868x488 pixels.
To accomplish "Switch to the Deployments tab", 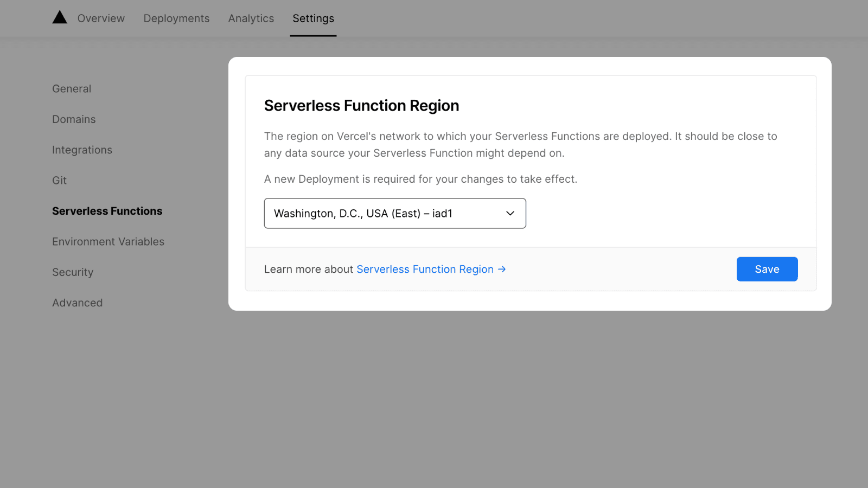I will 176,18.
